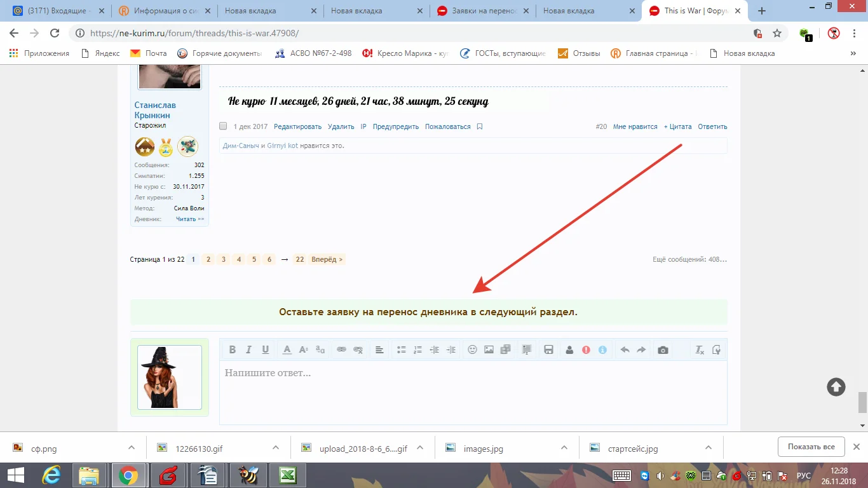This screenshot has width=868, height=488.
Task: Click the Показать все downloads button
Action: (x=811, y=447)
